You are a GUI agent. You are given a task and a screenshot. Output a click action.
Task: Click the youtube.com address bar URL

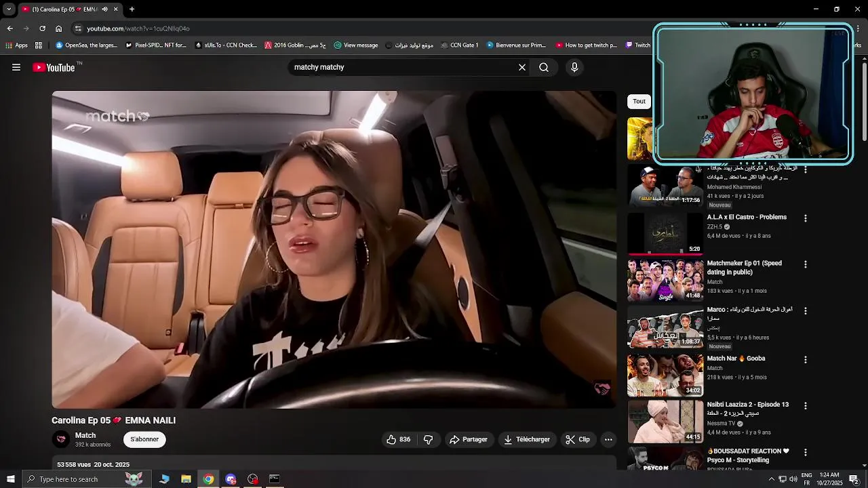pos(138,28)
